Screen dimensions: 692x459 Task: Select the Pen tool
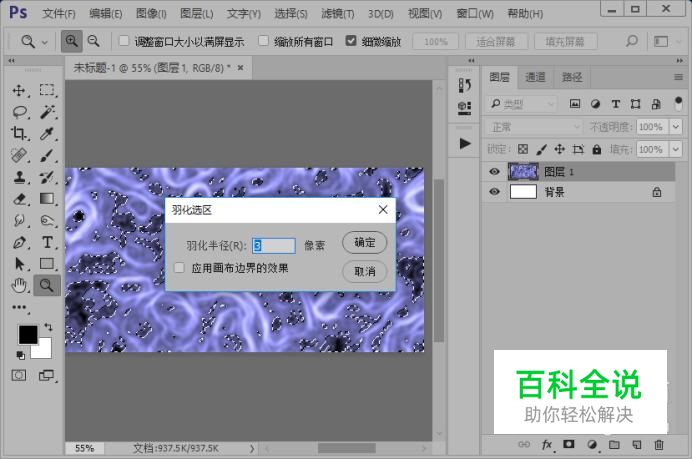coord(19,242)
